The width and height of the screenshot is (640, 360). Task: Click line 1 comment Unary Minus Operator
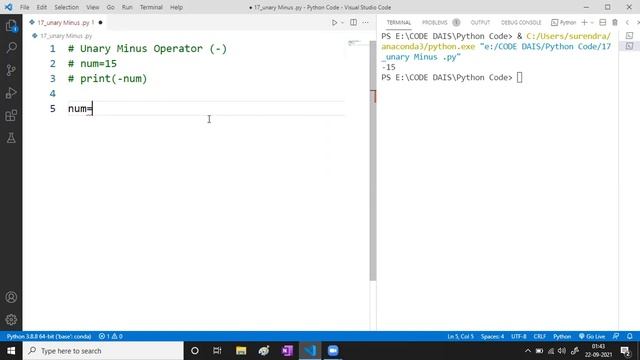(x=147, y=49)
